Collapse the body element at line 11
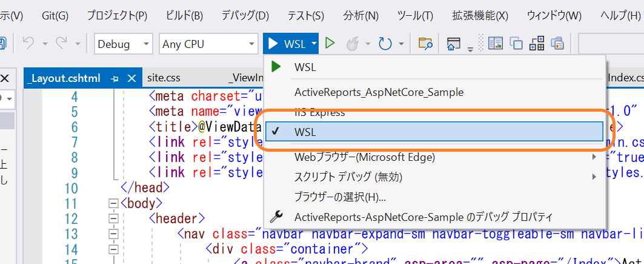Viewport: 644px width, 264px height. coord(113,203)
